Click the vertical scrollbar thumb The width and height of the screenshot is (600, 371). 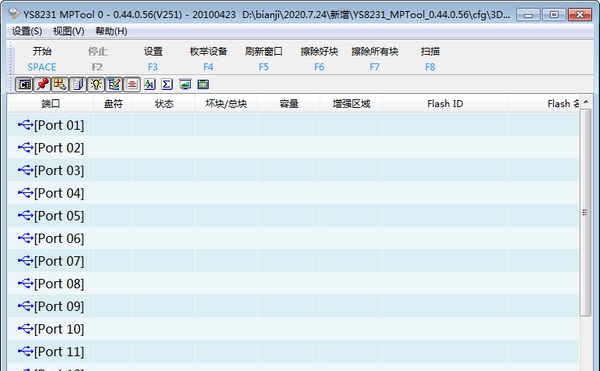click(x=585, y=212)
